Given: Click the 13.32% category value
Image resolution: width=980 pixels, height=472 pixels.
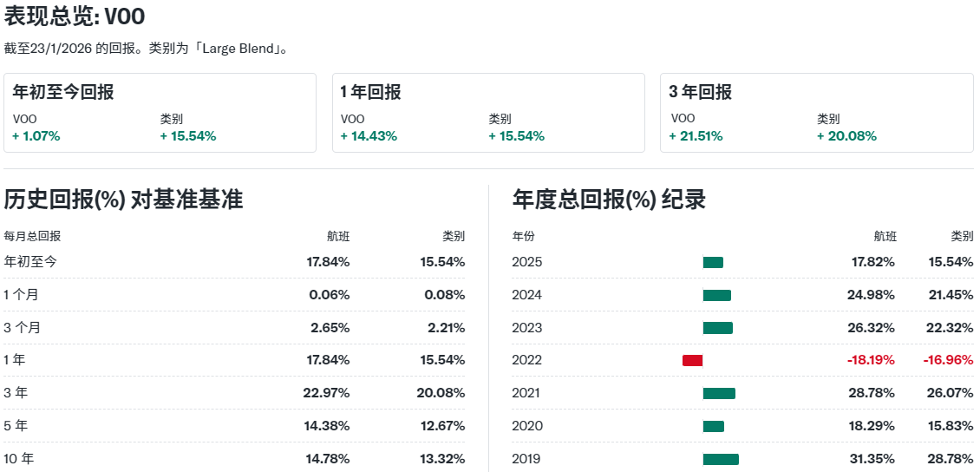Looking at the screenshot, I should click(442, 459).
